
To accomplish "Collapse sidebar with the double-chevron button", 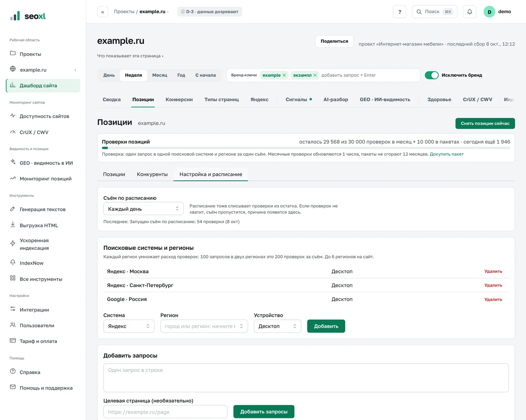I will (x=103, y=12).
